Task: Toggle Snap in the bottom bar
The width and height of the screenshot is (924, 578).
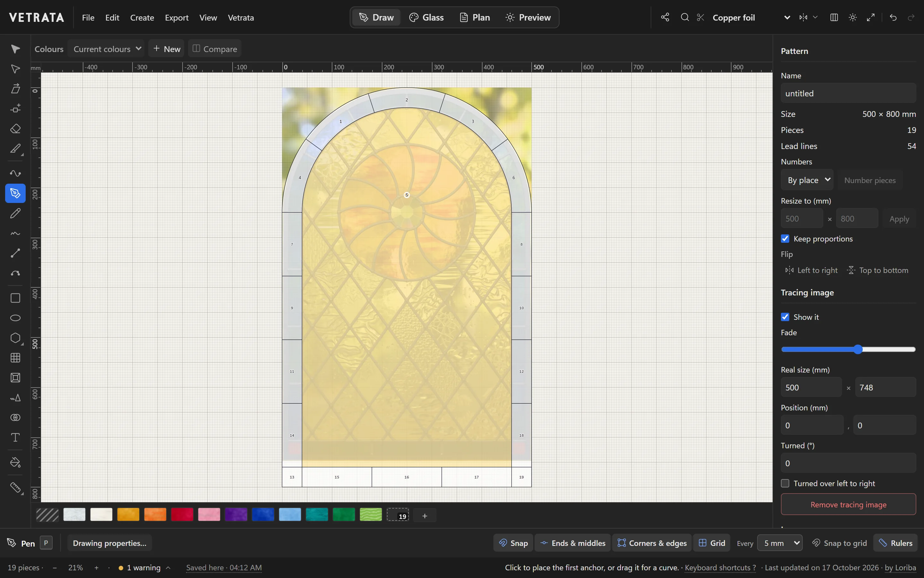Action: tap(514, 543)
